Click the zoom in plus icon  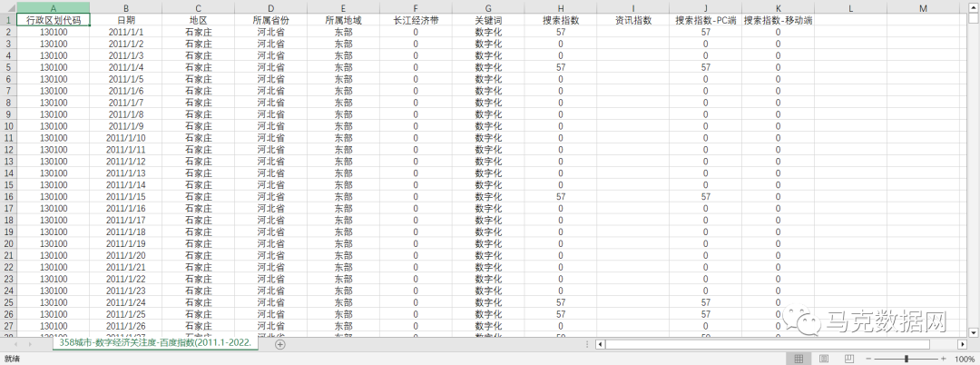[943, 359]
